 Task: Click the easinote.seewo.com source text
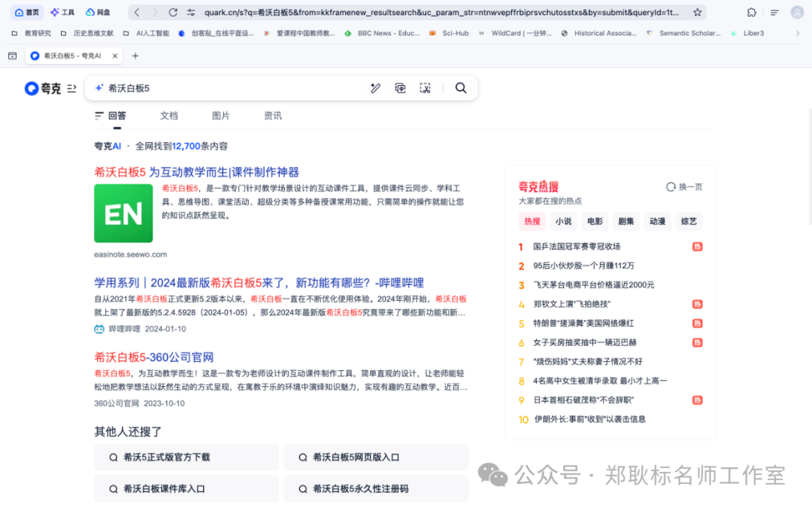point(131,254)
